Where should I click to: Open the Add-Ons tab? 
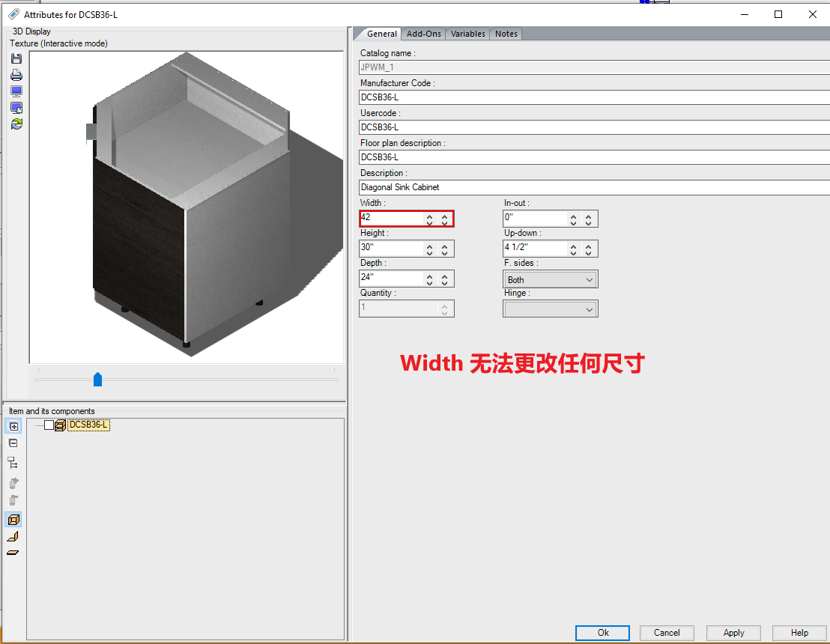423,34
